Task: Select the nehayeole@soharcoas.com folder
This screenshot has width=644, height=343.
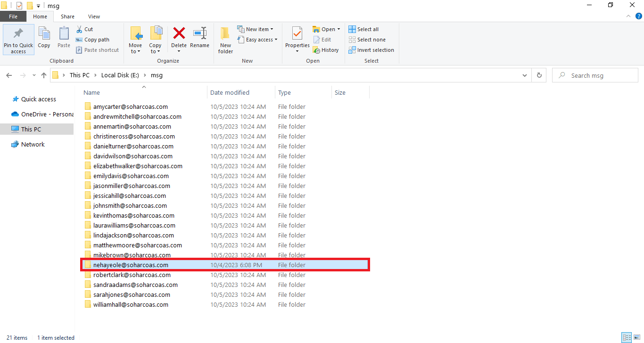Action: pyautogui.click(x=225, y=265)
